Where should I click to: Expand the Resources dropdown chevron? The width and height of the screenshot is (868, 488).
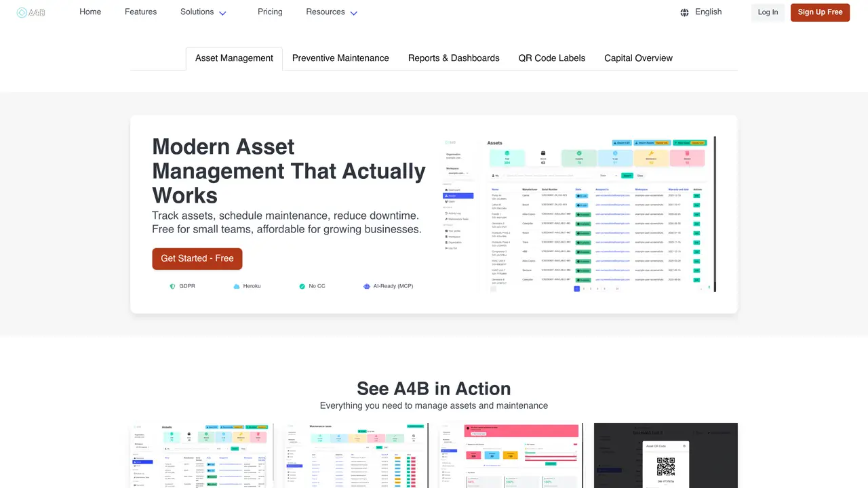[353, 13]
